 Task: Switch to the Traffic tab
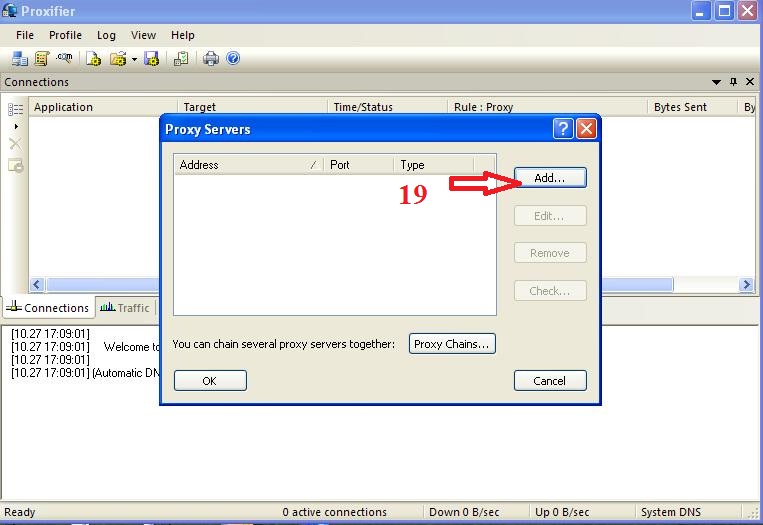coord(125,308)
